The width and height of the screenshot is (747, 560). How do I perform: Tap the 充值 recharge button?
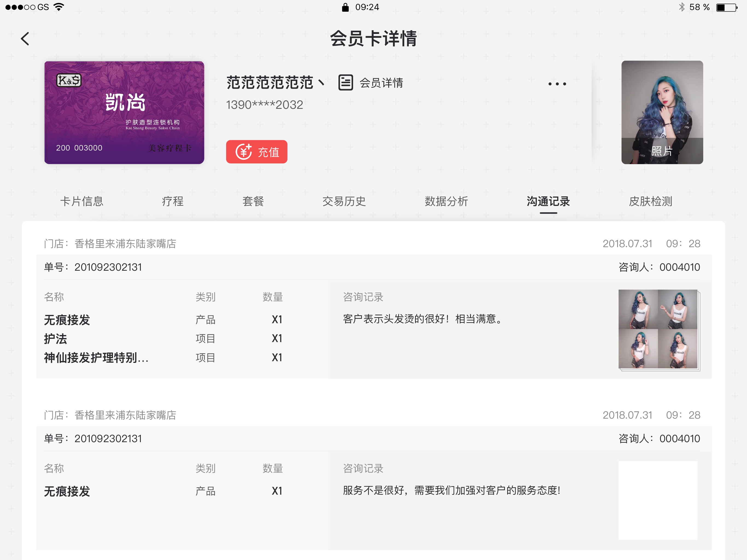click(x=257, y=152)
